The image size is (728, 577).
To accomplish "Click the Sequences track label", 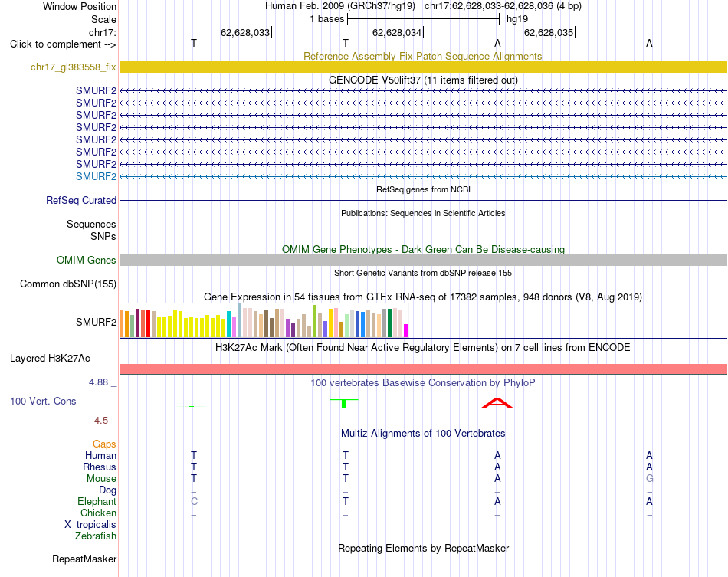I will pyautogui.click(x=91, y=225).
